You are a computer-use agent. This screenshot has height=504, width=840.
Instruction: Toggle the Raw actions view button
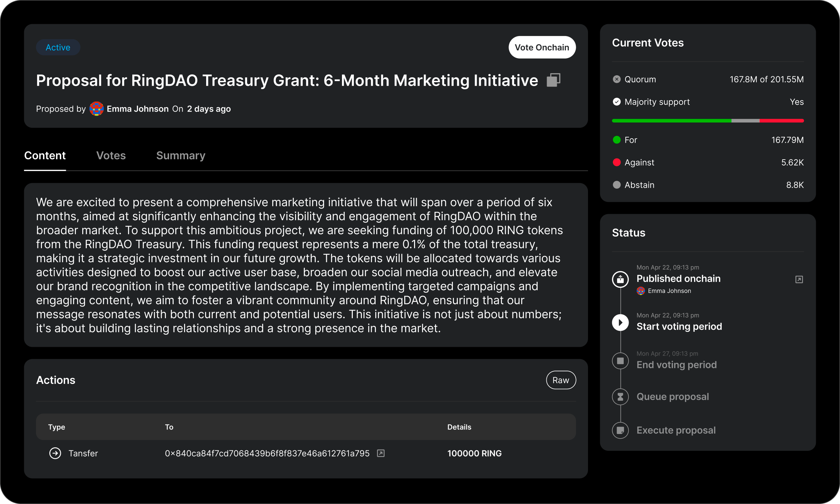point(561,380)
